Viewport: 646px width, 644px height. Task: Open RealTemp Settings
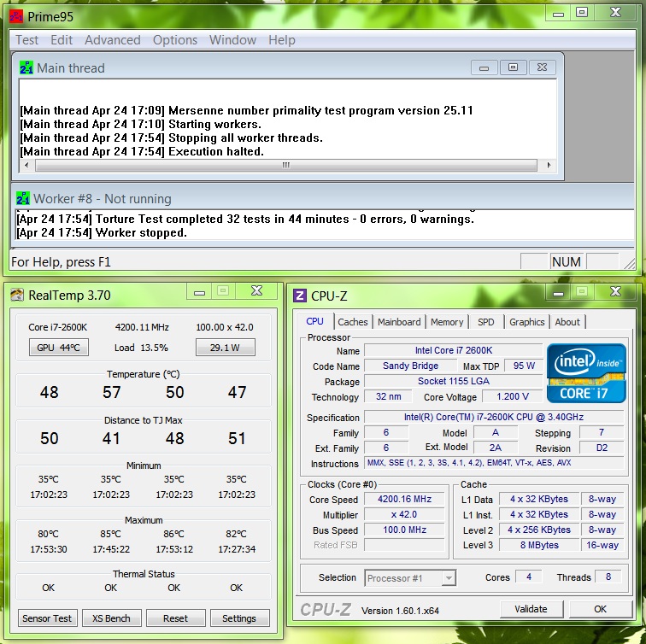tap(239, 618)
